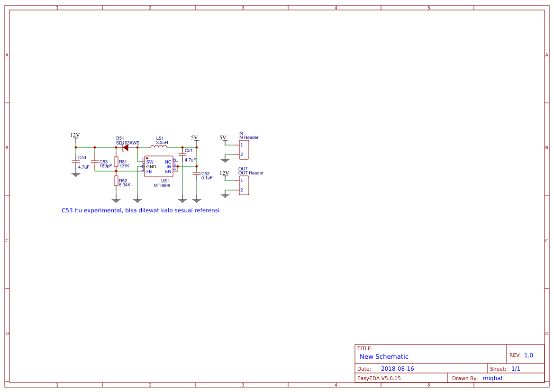
Task: Select resistor R51 labeled 121K
Action: pos(116,162)
